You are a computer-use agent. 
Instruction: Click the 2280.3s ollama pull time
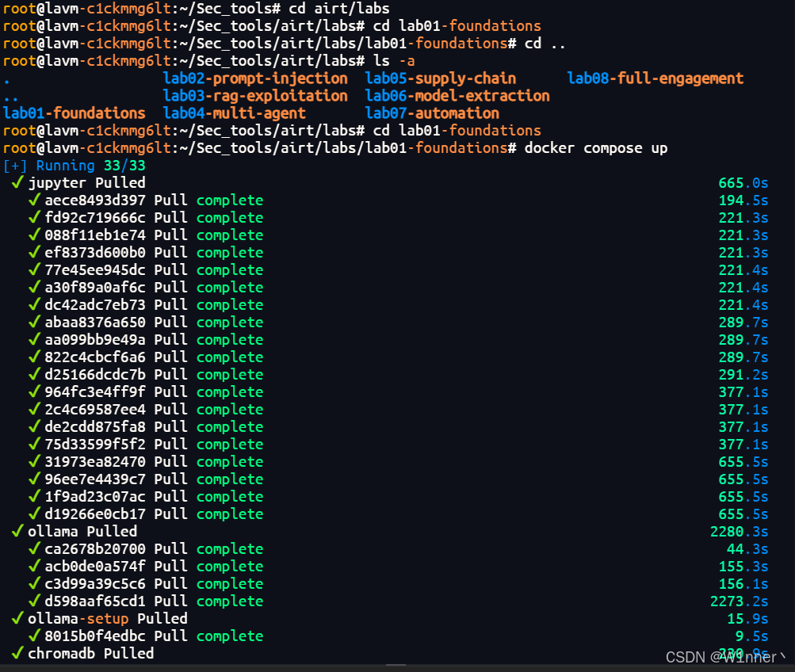(740, 532)
